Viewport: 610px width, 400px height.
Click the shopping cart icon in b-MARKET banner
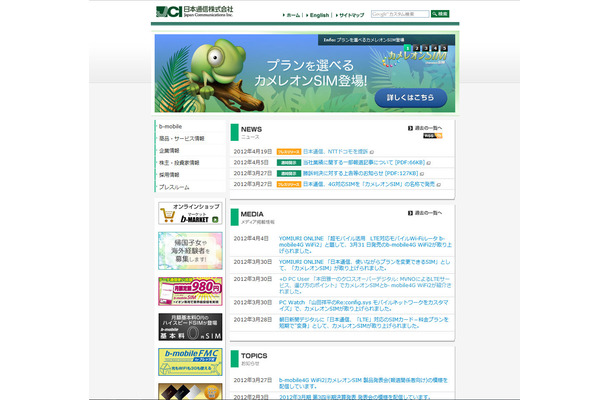tap(168, 216)
